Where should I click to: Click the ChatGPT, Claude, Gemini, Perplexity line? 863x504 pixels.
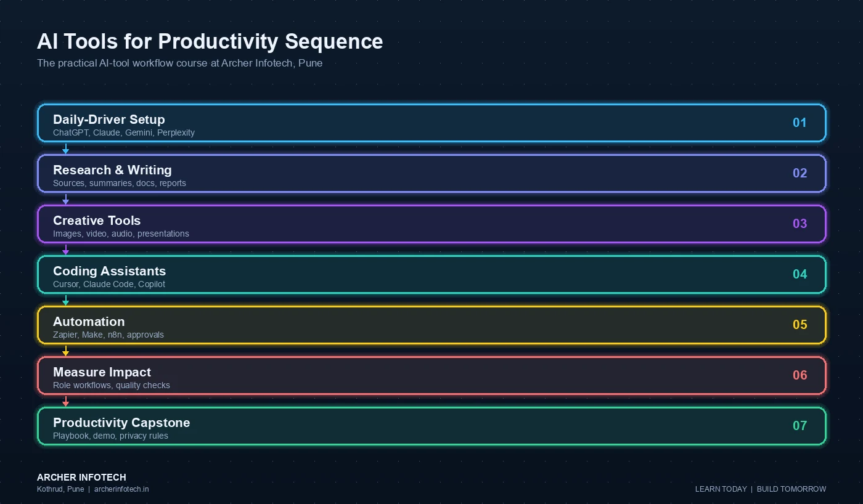coord(124,132)
